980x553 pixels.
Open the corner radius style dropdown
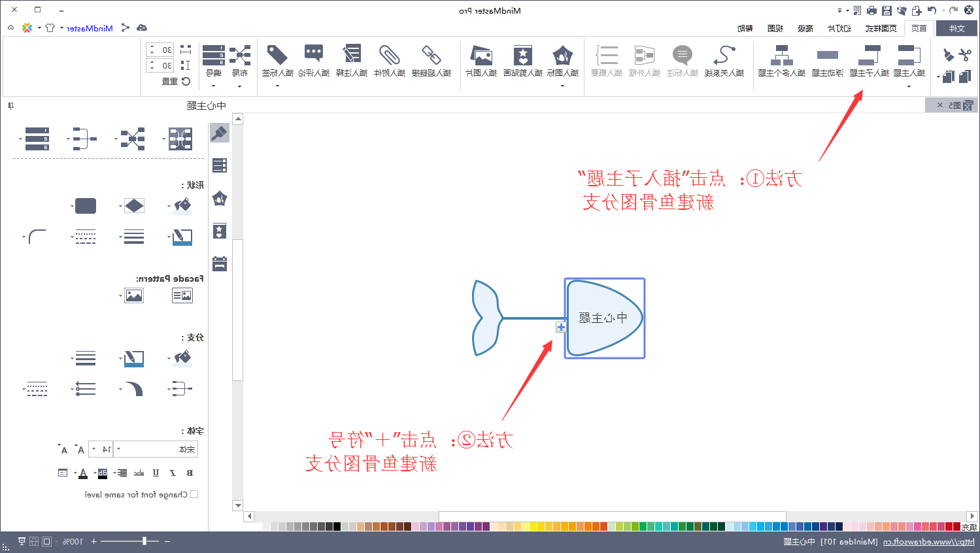(24, 237)
